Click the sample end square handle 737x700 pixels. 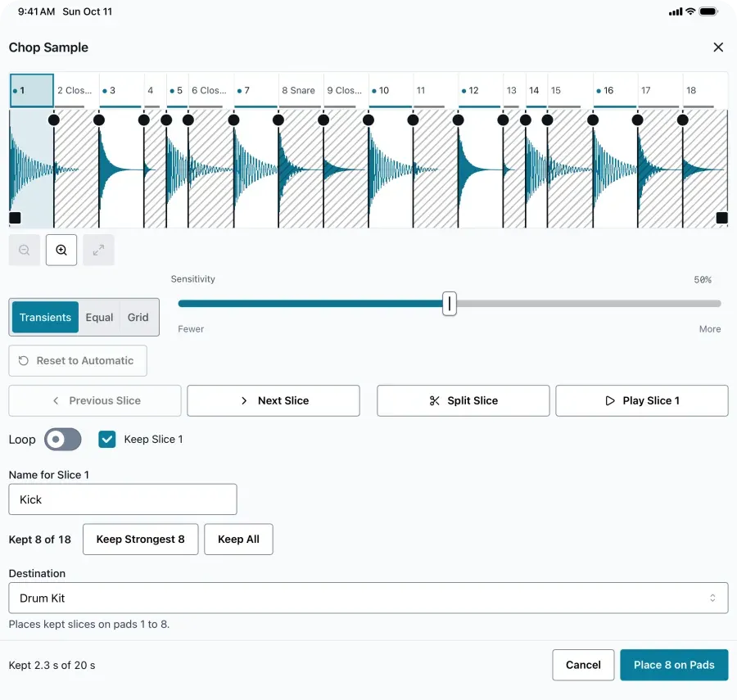(x=722, y=218)
